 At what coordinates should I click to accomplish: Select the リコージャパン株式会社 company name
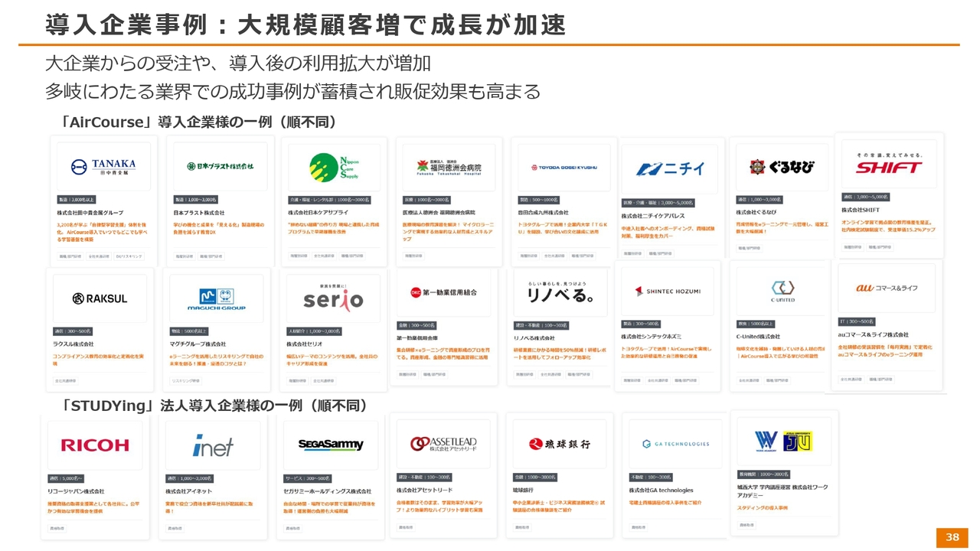[76, 491]
